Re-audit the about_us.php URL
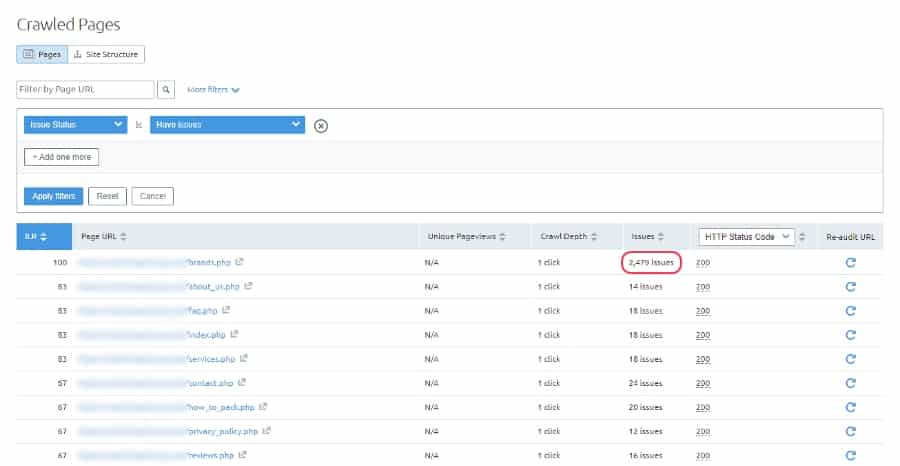 [851, 286]
